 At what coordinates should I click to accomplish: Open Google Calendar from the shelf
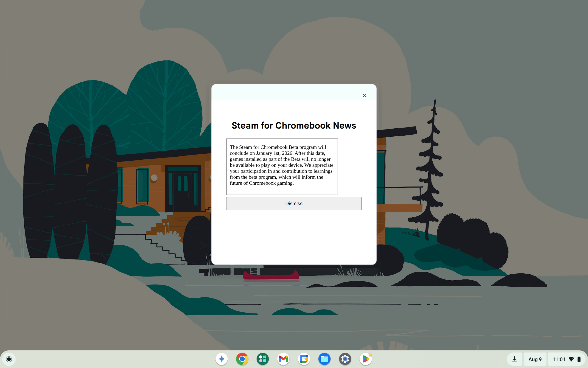(x=304, y=359)
